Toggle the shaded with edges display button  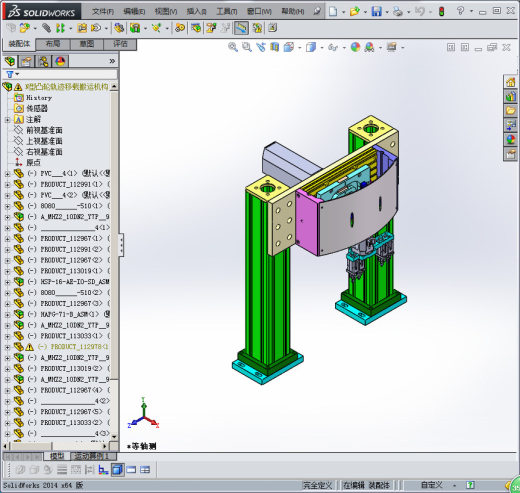pos(117,470)
